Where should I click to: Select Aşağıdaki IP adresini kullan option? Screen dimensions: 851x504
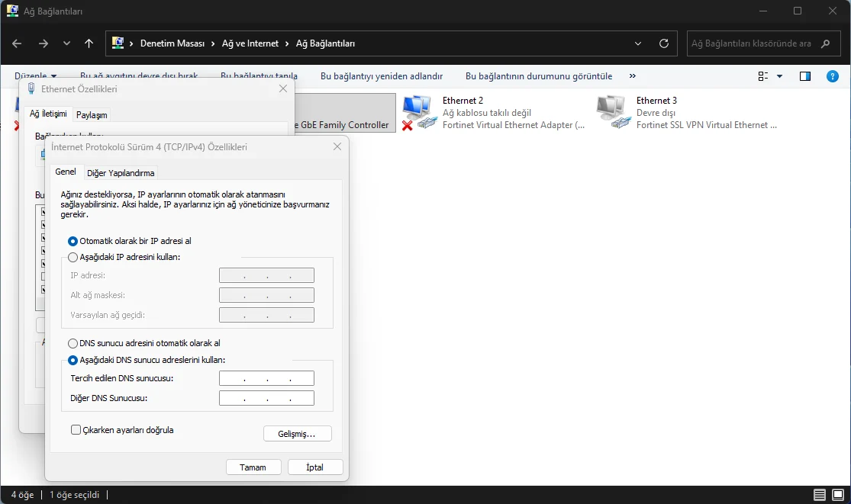coord(124,257)
